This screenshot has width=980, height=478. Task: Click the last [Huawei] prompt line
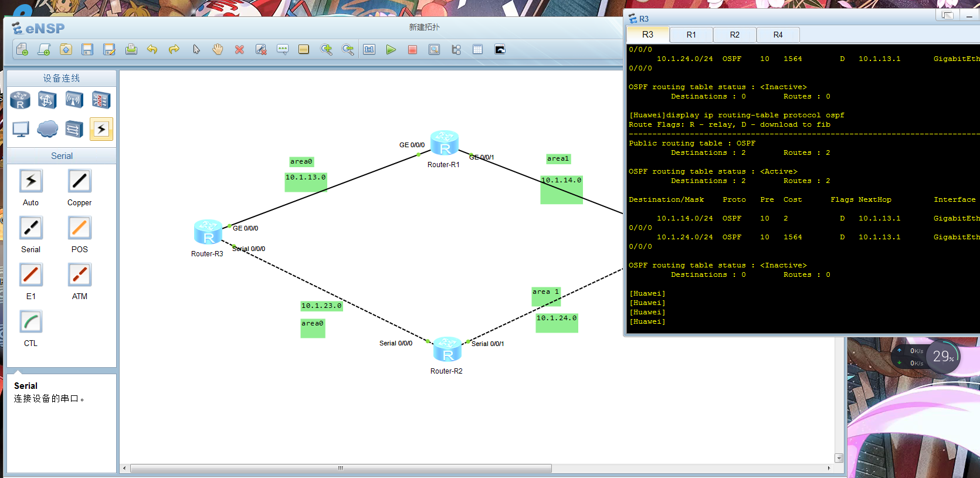pos(647,321)
